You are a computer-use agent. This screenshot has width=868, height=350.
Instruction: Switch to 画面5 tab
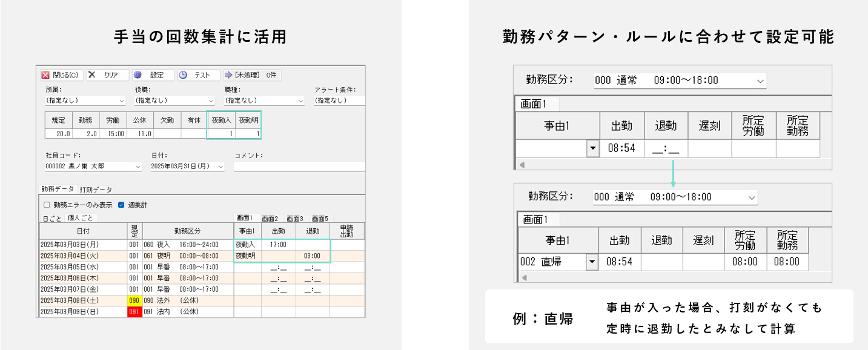[320, 219]
